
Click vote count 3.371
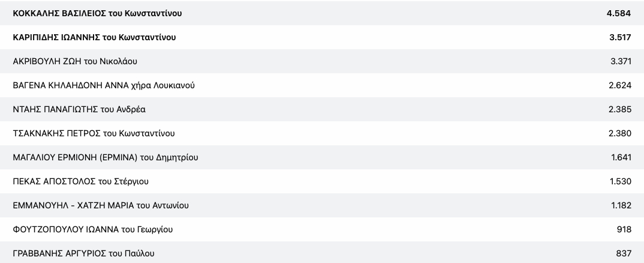[x=619, y=61]
